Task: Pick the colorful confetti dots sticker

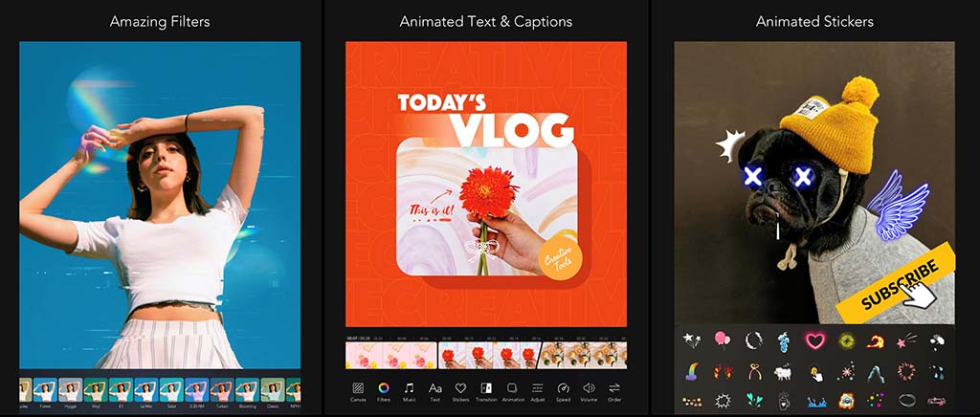Action: [x=877, y=401]
